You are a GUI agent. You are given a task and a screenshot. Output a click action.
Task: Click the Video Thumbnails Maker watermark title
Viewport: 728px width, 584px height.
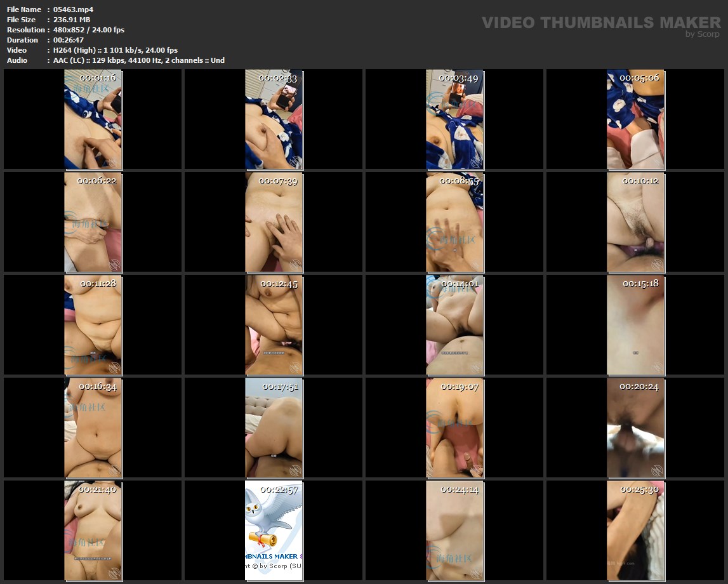point(600,22)
